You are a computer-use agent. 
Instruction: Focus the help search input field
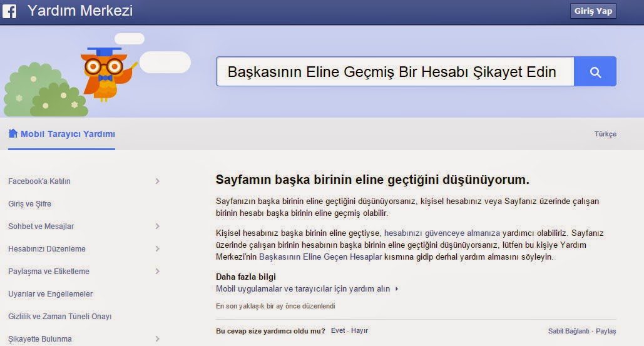pos(395,72)
